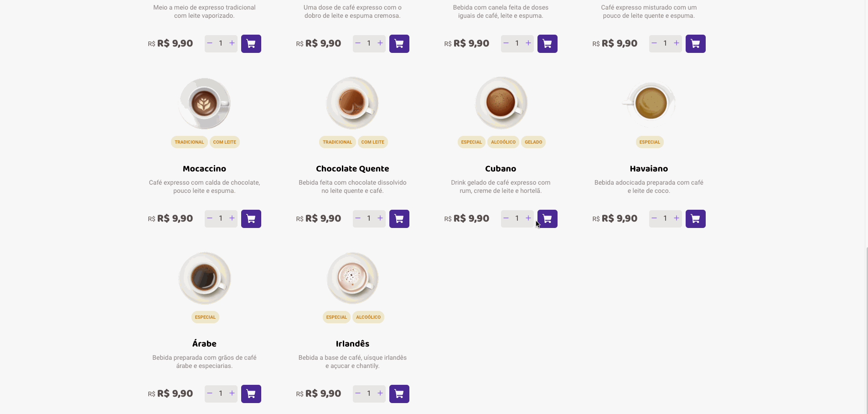Open the Cubano product name
Image resolution: width=868 pixels, height=414 pixels.
click(500, 168)
